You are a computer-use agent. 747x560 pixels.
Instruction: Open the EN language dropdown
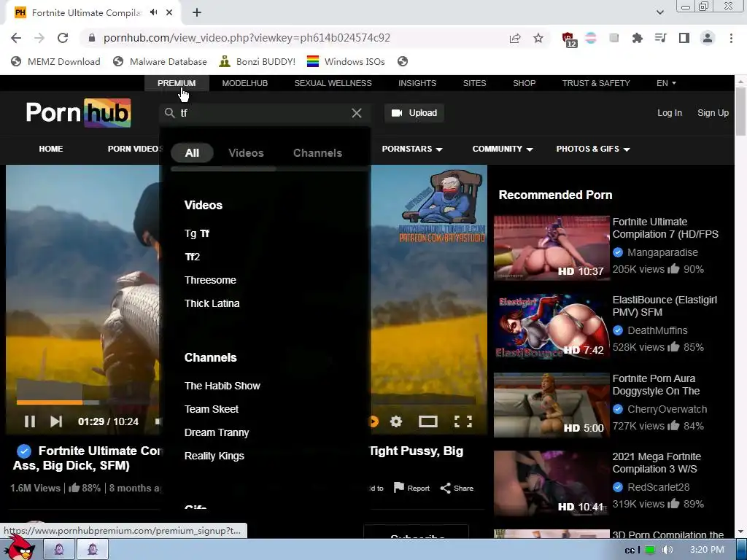(x=666, y=83)
